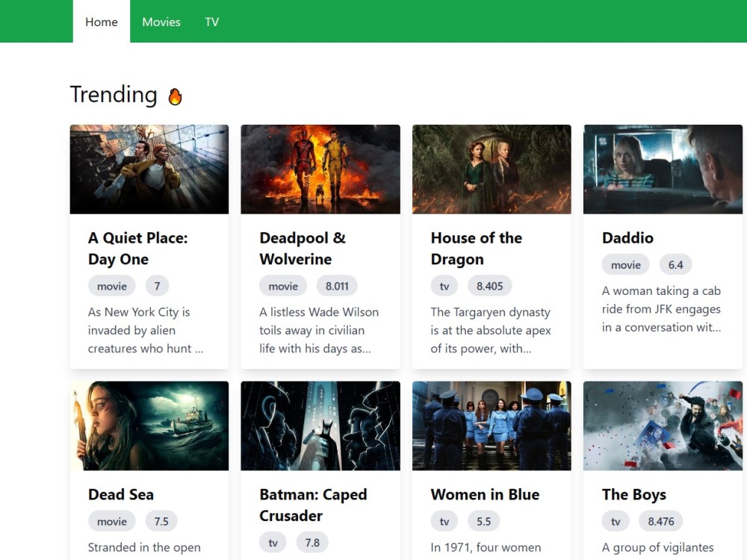Open A Quiet Place: Day One poster
Viewport: 747px width, 560px height.
149,169
